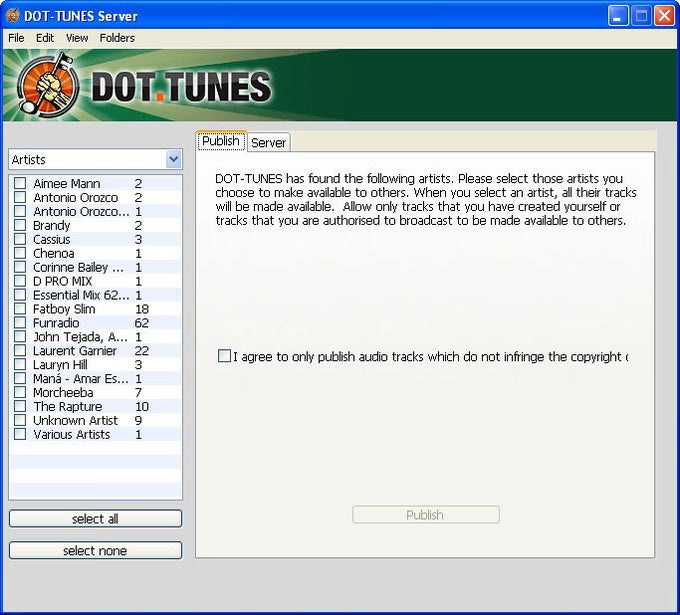
Task: Click the Morcheeba artist name
Action: [x=63, y=393]
